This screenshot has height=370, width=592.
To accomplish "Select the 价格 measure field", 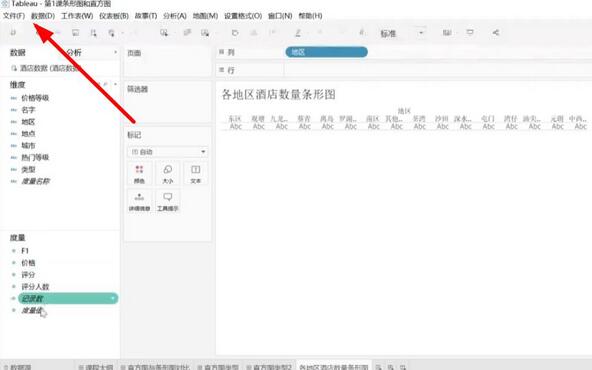I will pyautogui.click(x=28, y=263).
